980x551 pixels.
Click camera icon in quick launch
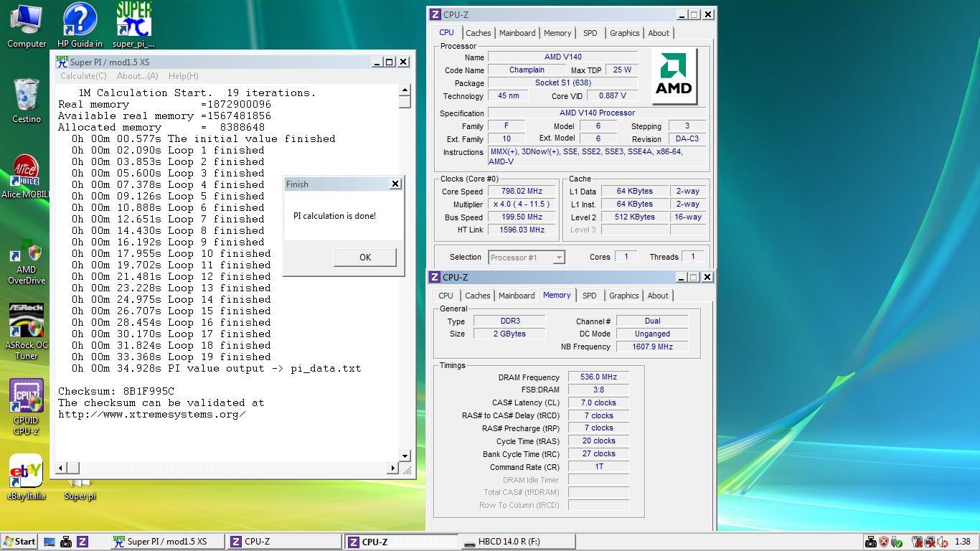pos(66,542)
